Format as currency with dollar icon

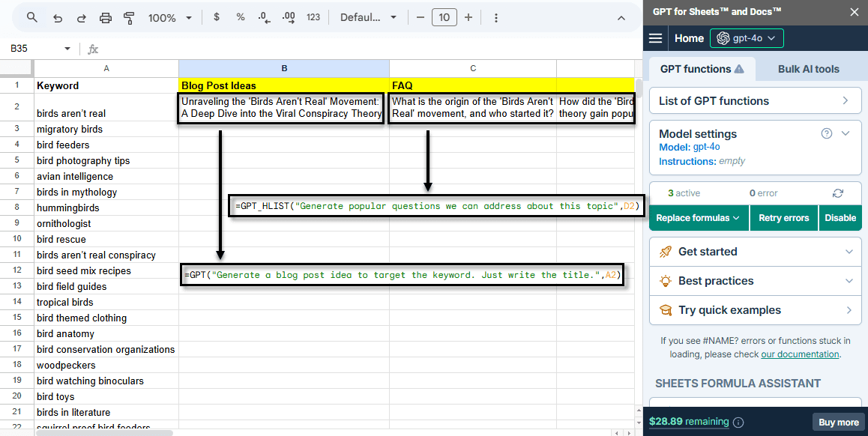217,17
